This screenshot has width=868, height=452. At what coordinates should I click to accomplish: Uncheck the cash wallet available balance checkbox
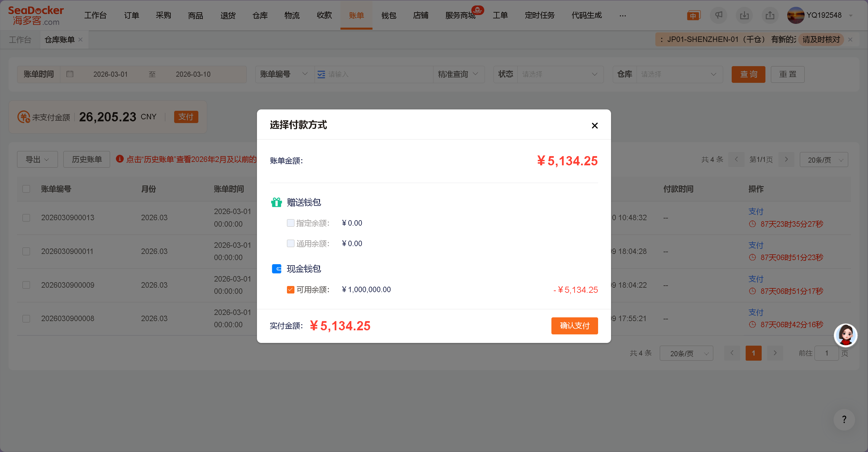tap(290, 290)
